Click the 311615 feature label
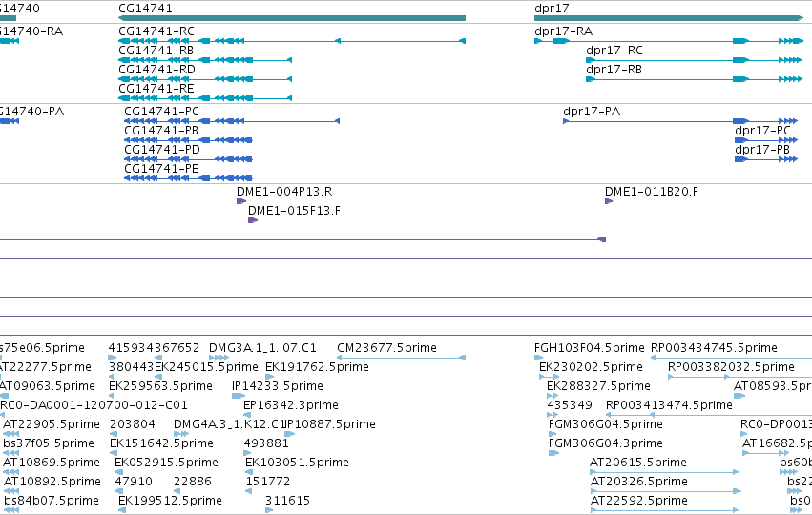This screenshot has height=515, width=812. click(287, 501)
